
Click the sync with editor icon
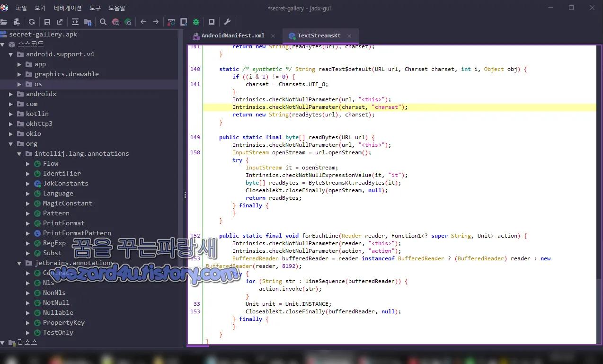point(75,22)
